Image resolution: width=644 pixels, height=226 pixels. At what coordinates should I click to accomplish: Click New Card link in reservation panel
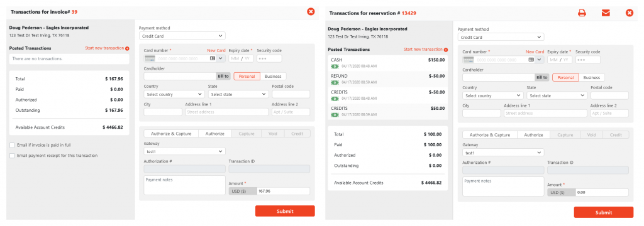click(x=535, y=51)
